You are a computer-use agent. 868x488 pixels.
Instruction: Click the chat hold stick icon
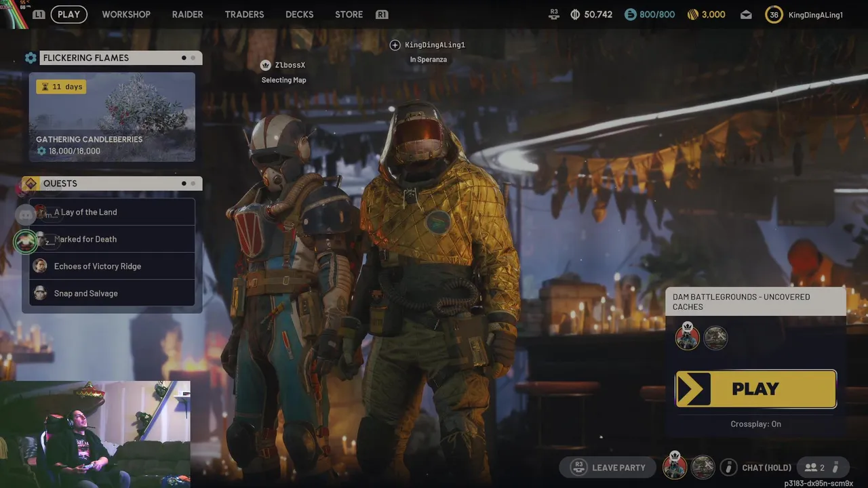(x=728, y=468)
